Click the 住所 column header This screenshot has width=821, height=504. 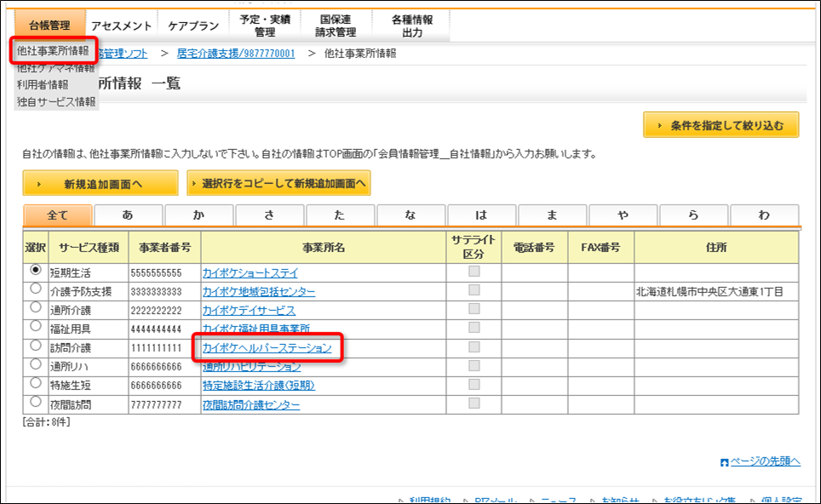[716, 248]
